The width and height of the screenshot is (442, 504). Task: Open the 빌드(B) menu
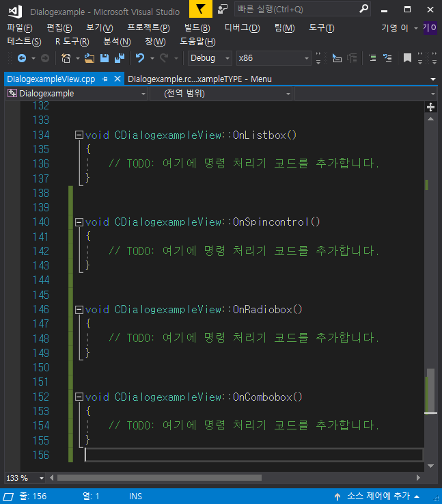(197, 28)
